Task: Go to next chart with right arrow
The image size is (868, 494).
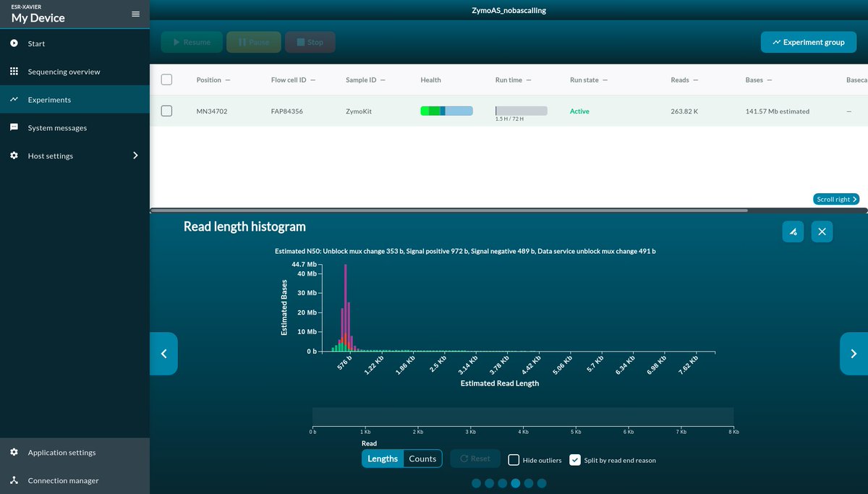Action: [854, 354]
